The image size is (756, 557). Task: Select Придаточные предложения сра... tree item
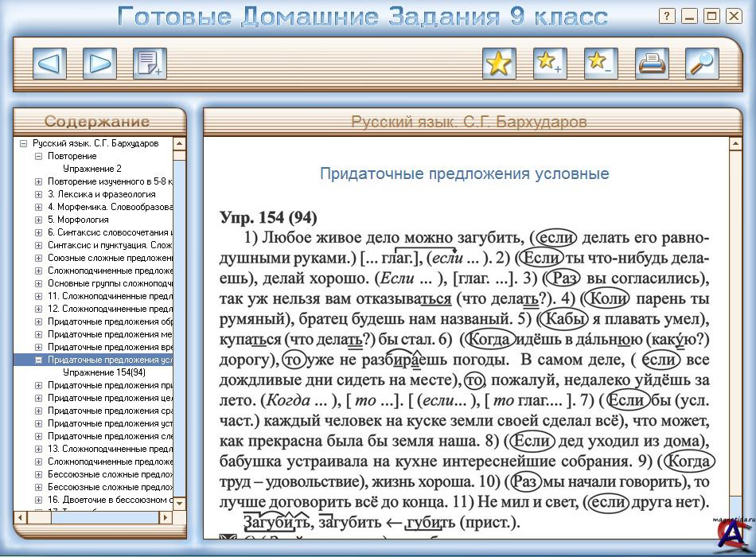click(x=110, y=411)
